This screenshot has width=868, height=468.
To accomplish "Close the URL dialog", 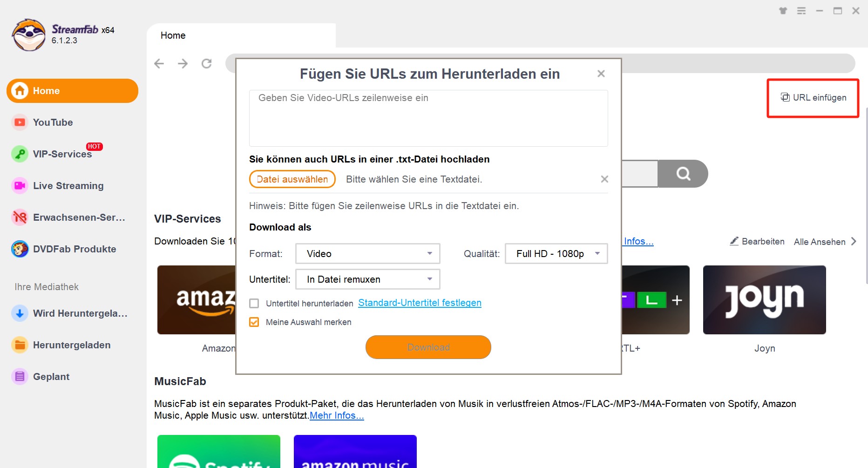I will click(601, 74).
